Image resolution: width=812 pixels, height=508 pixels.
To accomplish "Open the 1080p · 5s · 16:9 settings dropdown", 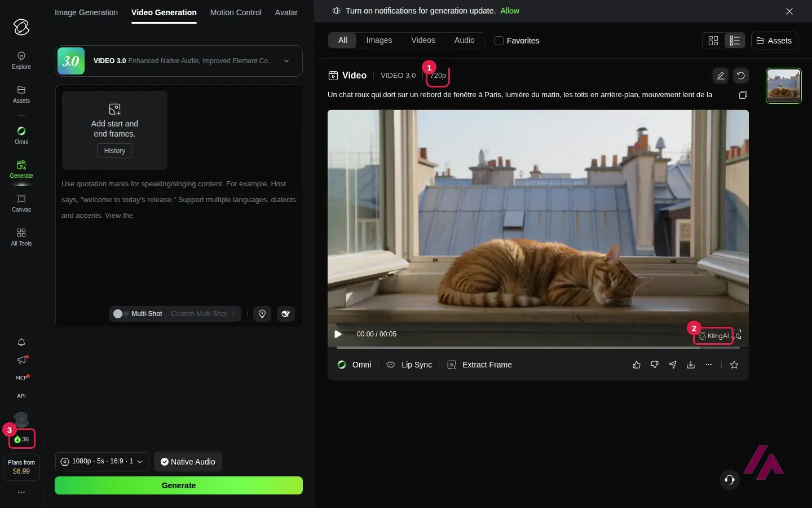I will pyautogui.click(x=102, y=462).
